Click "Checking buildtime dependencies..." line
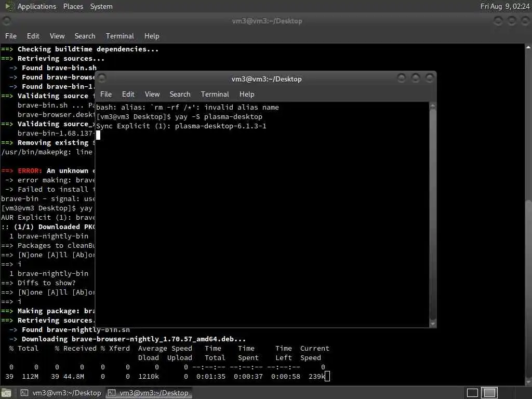 coord(88,49)
